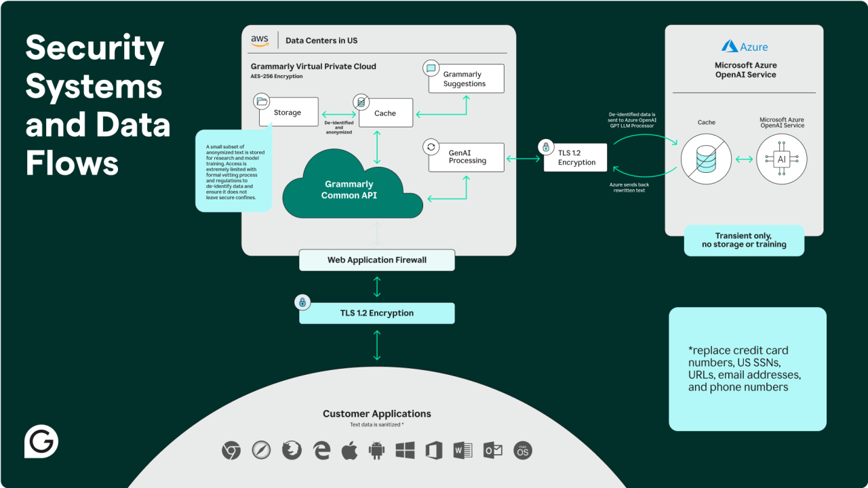
Task: Click the anonymized text storage note
Action: click(235, 170)
